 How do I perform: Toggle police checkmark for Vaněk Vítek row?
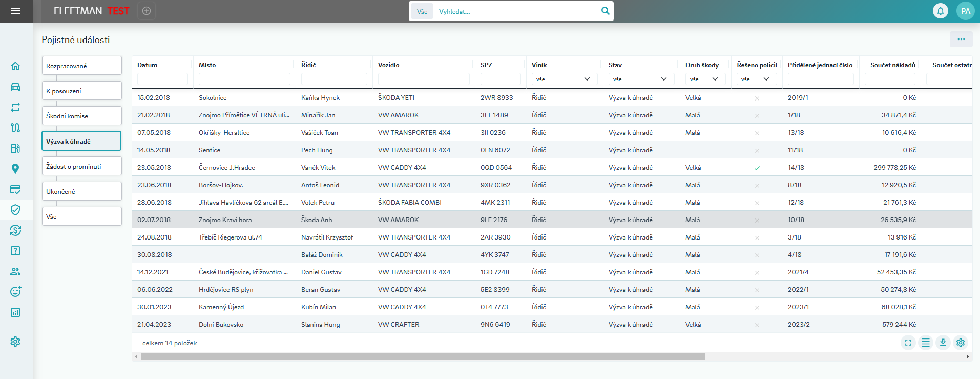click(757, 168)
